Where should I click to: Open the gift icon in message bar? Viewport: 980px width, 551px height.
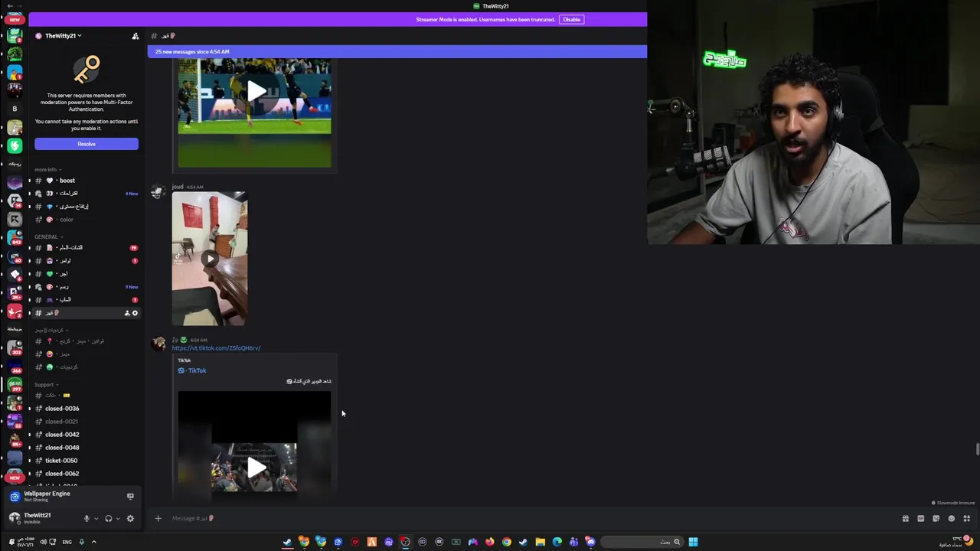click(906, 519)
